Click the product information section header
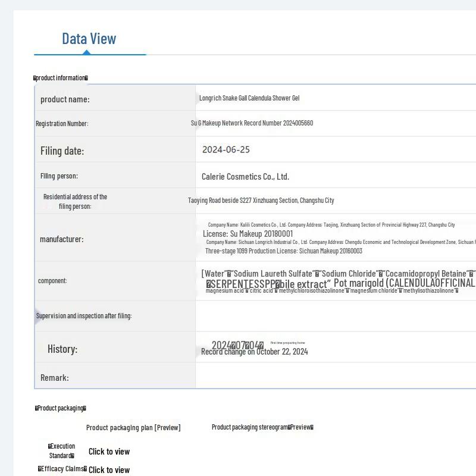Image resolution: width=476 pixels, height=476 pixels. (x=61, y=78)
